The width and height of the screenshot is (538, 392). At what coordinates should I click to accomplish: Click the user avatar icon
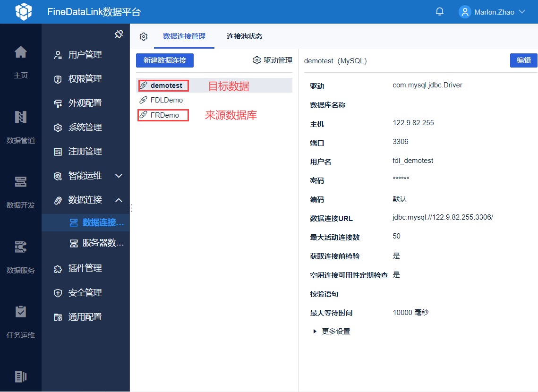tap(465, 12)
